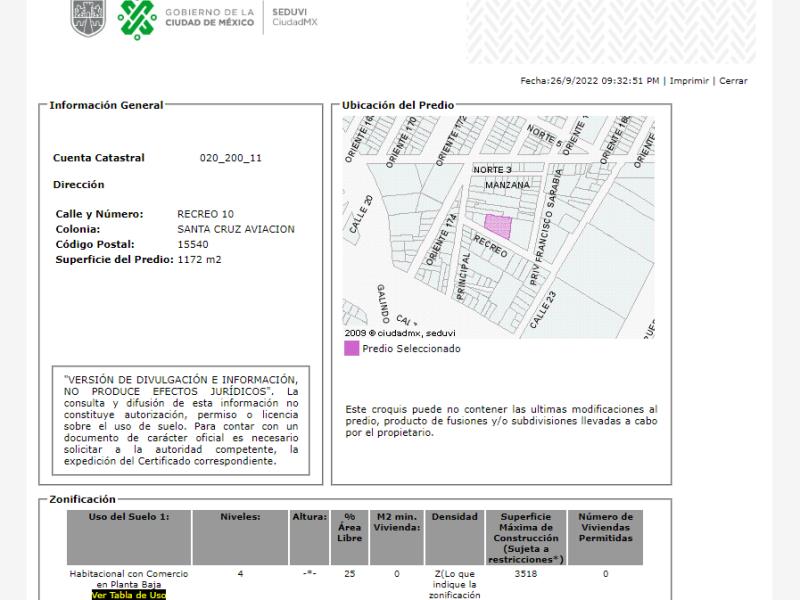Click the GALINDO street label on map

tap(383, 304)
